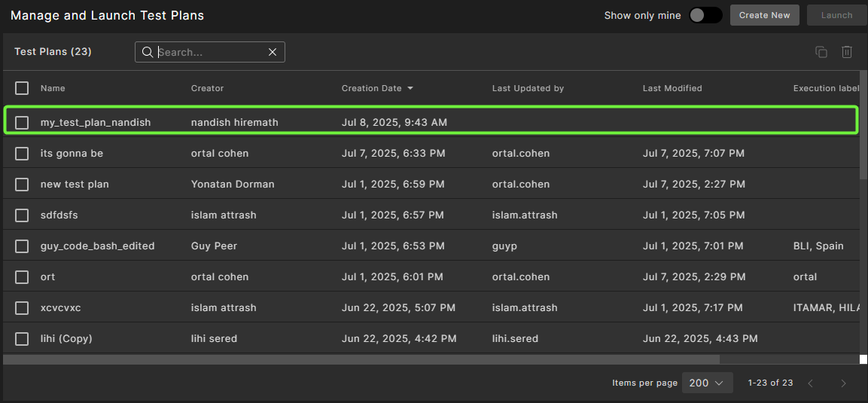Go to previous page arrow
The image size is (868, 403).
pyautogui.click(x=811, y=383)
